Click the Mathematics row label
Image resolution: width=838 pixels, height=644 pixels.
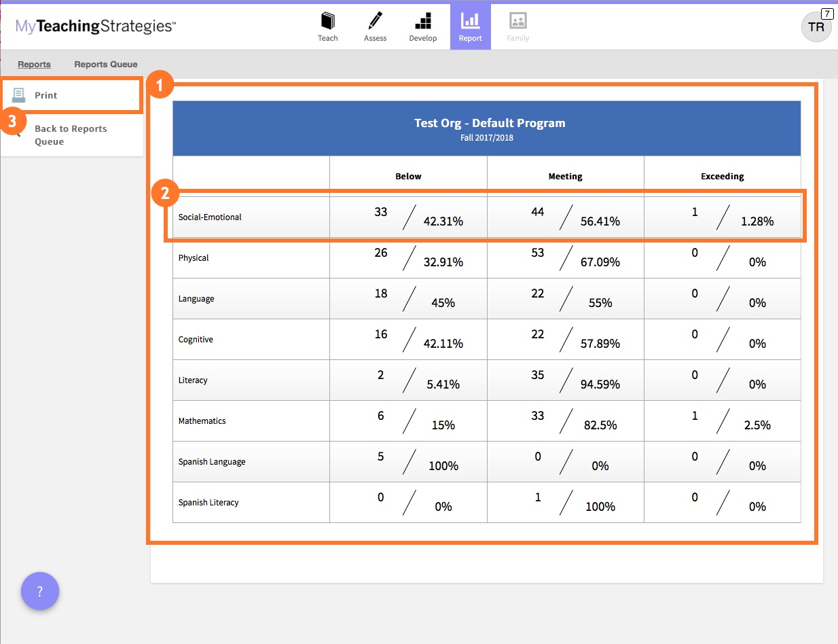tap(202, 421)
